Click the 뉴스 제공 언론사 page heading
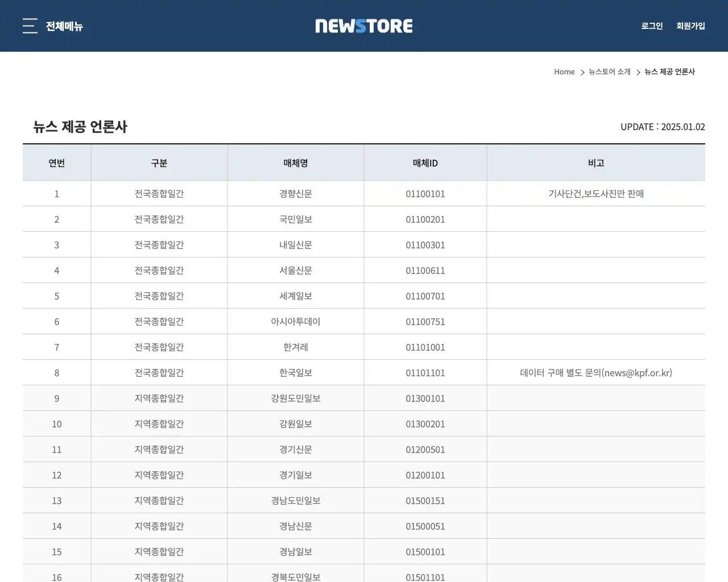 point(80,127)
